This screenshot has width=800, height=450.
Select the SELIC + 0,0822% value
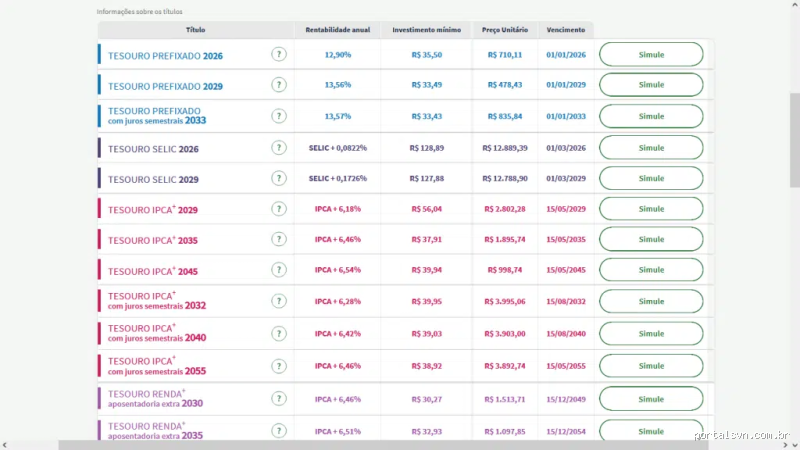(338, 148)
